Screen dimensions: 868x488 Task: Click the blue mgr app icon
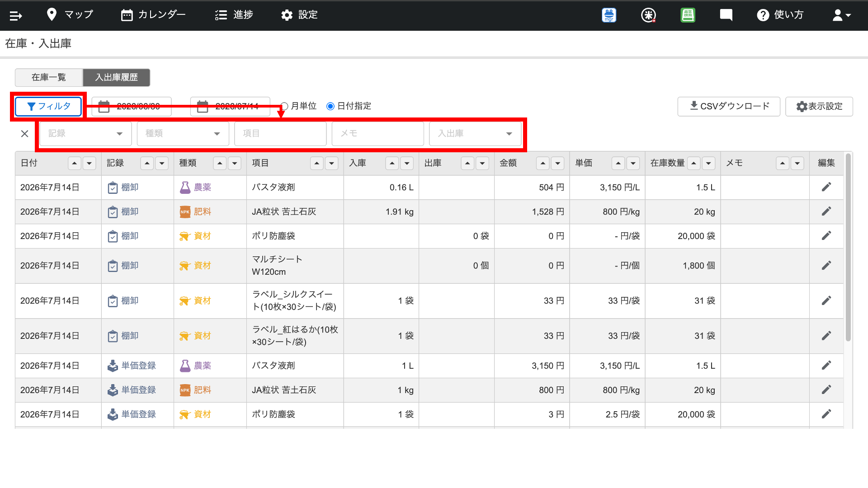point(609,15)
